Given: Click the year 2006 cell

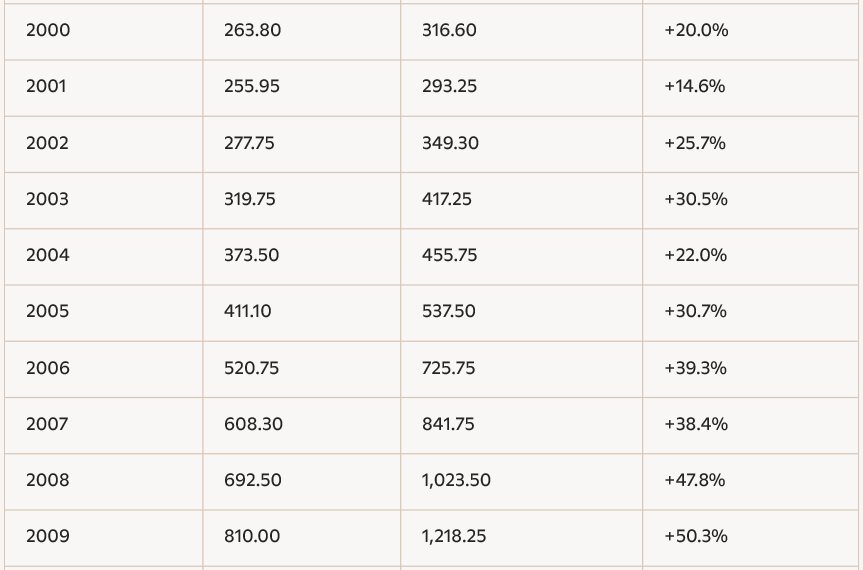Looking at the screenshot, I should click(48, 368).
